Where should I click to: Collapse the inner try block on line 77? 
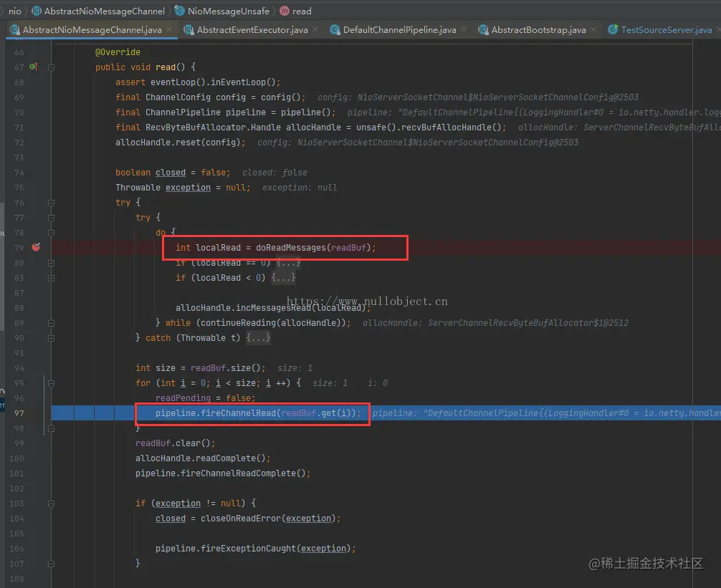51,218
